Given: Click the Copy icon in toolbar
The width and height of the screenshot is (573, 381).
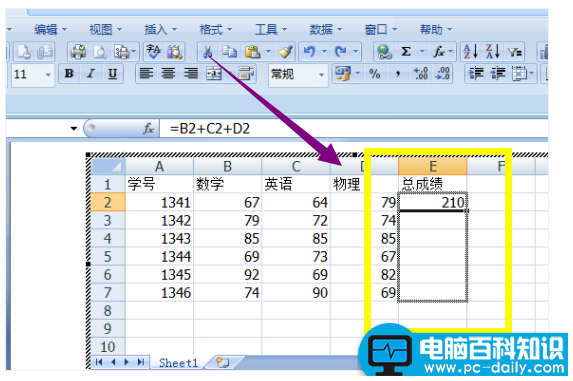Looking at the screenshot, I should 230,52.
